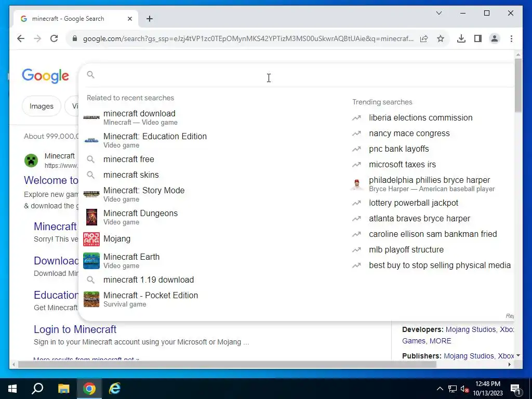Open Windows taskbar search
This screenshot has height=399, width=532.
(x=37, y=389)
